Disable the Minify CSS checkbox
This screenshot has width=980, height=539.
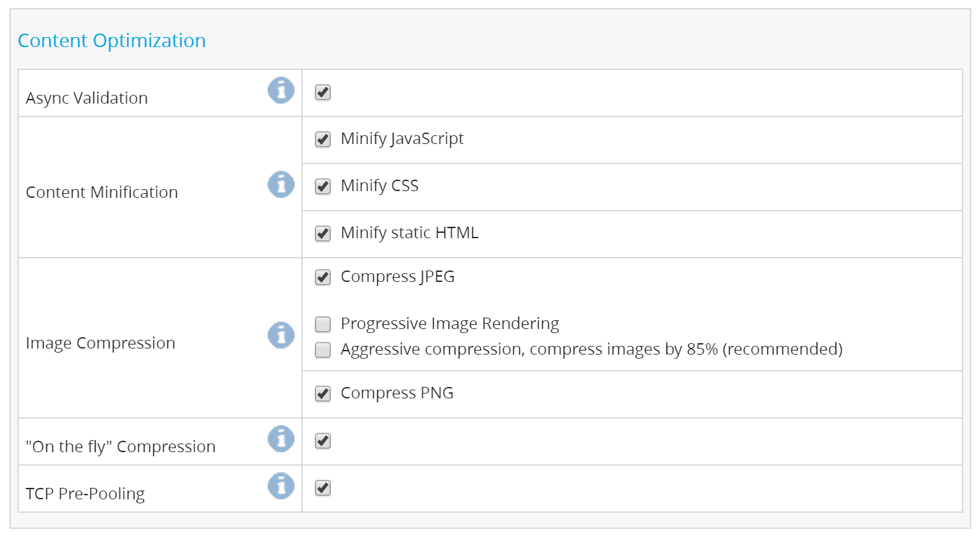(323, 186)
